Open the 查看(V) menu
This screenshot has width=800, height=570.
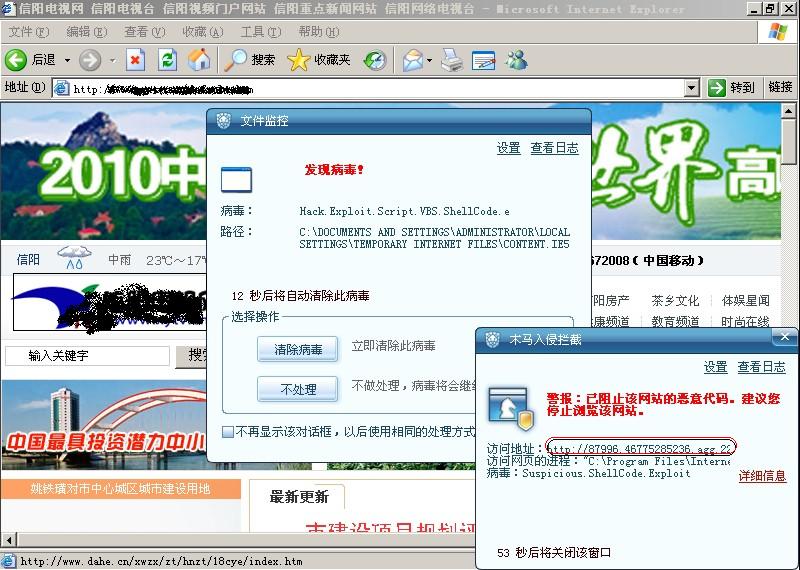point(144,32)
